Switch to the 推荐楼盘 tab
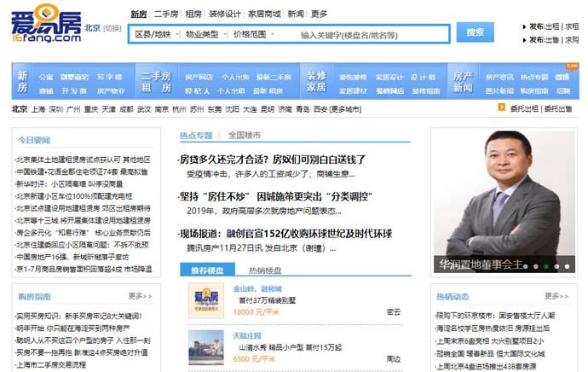588x372 pixels. point(207,270)
